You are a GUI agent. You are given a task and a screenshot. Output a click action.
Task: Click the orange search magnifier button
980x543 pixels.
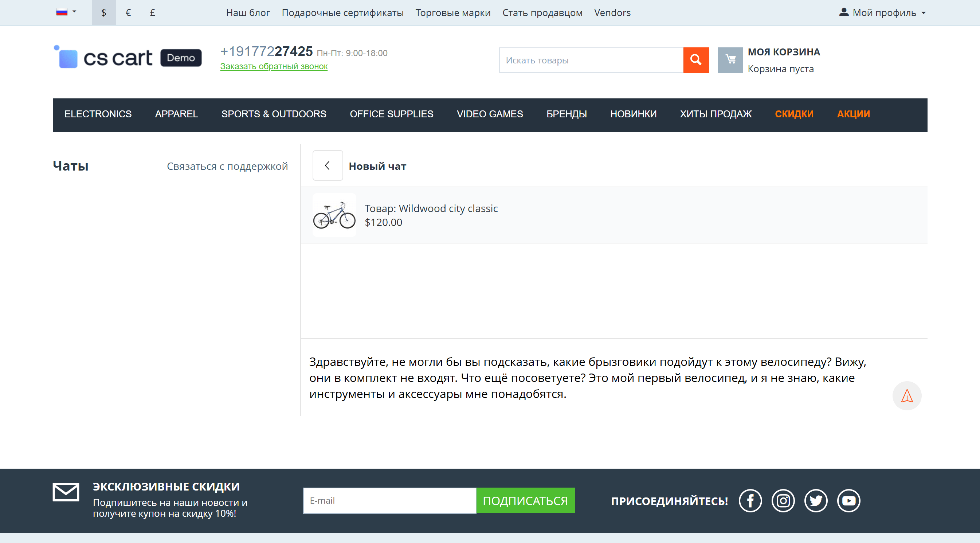point(695,60)
